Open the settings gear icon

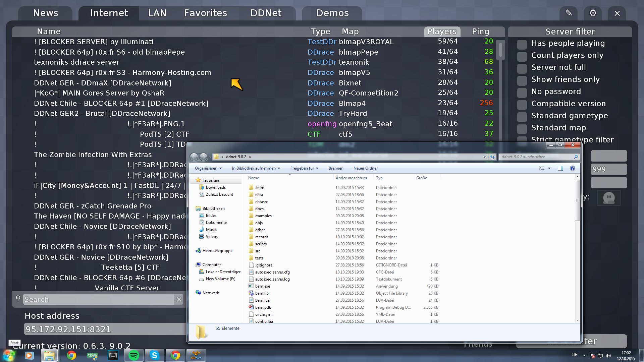[593, 13]
